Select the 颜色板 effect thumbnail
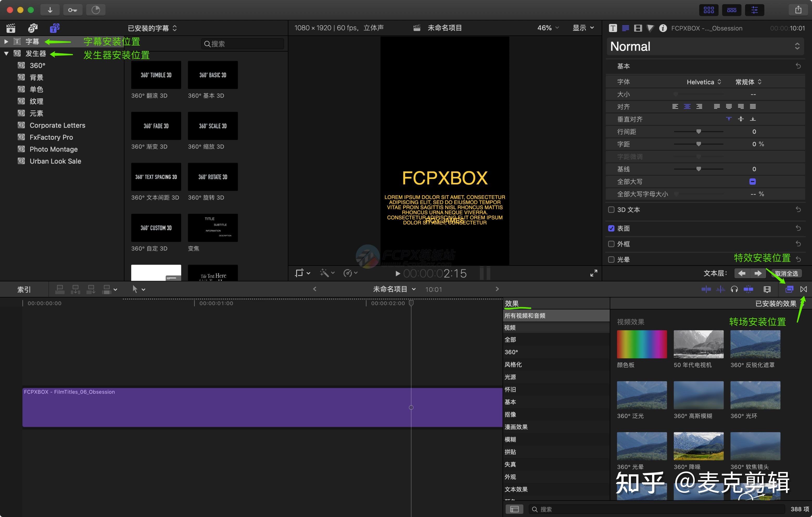The height and width of the screenshot is (517, 812). point(641,344)
